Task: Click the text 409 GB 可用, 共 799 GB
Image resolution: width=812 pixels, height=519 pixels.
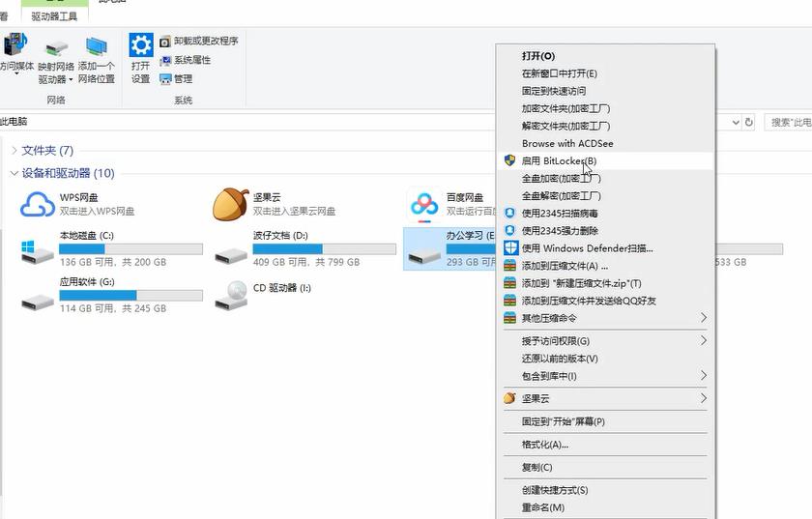Action: (x=306, y=262)
